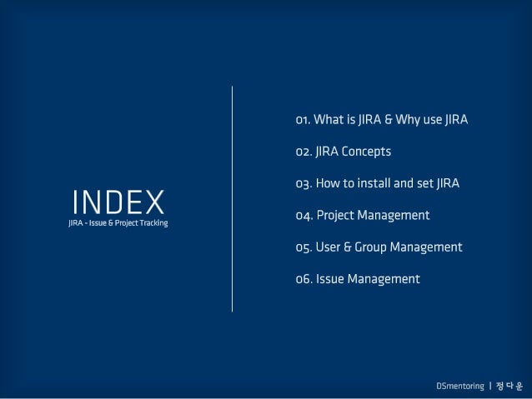Click the DSmentoring footer text
This screenshot has width=532, height=399.
point(460,387)
